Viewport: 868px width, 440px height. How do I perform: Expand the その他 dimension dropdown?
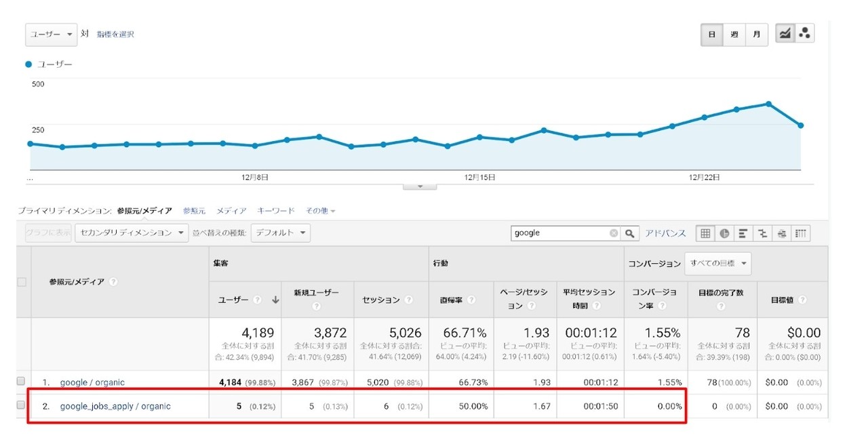320,212
